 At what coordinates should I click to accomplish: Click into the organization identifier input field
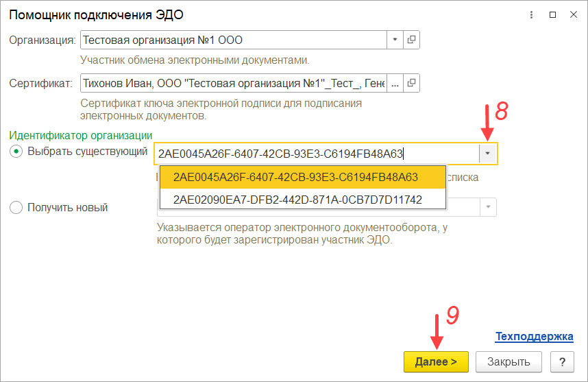315,154
